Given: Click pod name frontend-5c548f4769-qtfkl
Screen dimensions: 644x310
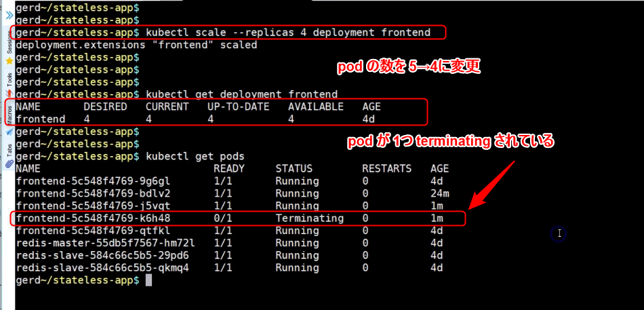Looking at the screenshot, I should tap(93, 231).
